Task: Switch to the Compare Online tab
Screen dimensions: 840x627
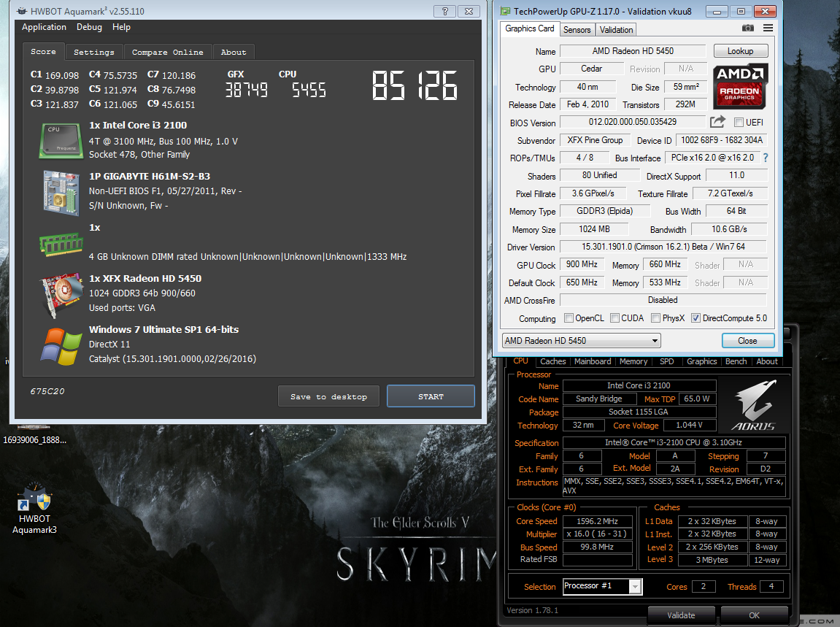Action: 168,52
